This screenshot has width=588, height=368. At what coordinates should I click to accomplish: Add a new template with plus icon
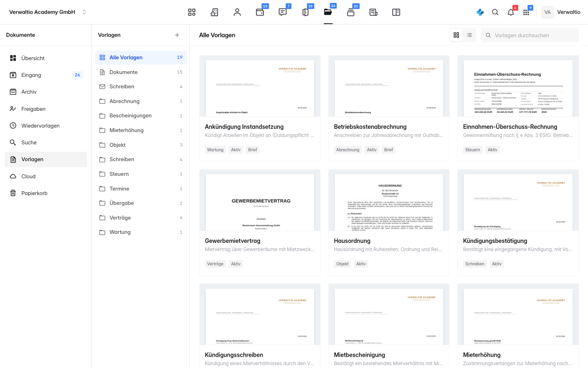[177, 35]
